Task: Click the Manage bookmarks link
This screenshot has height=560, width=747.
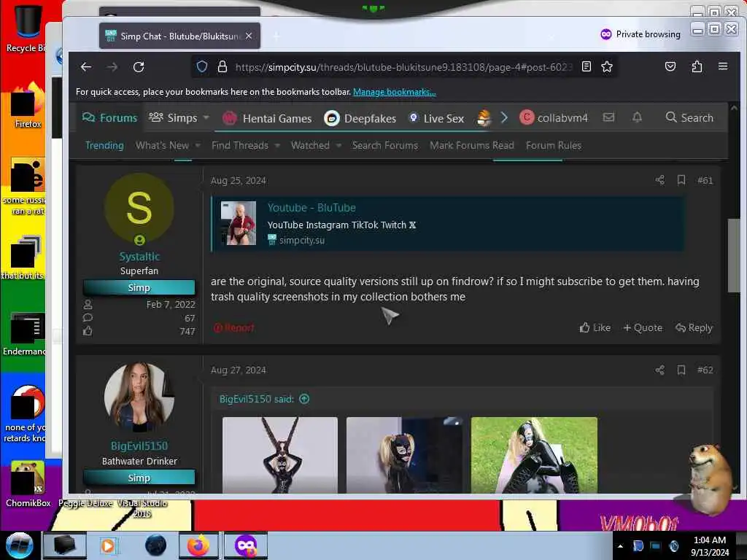Action: (395, 92)
